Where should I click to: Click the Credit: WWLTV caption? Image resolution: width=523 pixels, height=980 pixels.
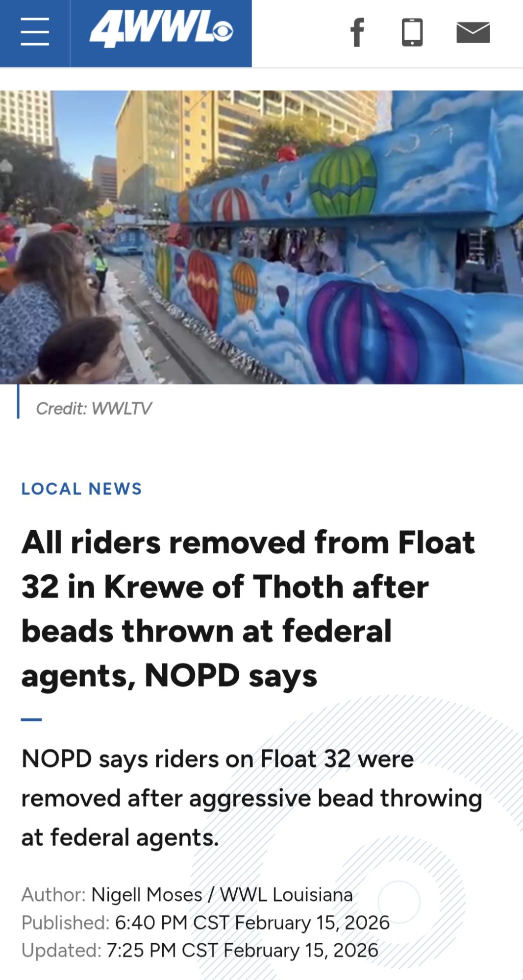94,408
